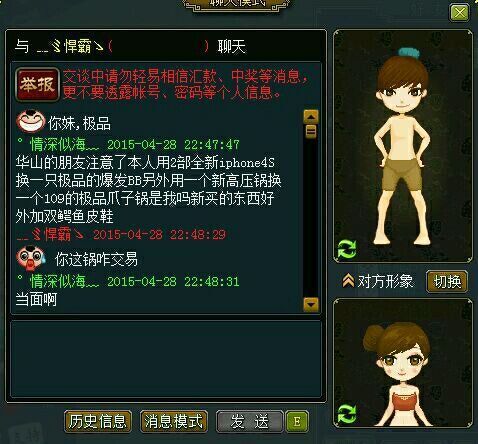Viewport: 478px width, 444px height.
Task: Open 历史信息 message history
Action: (x=98, y=421)
